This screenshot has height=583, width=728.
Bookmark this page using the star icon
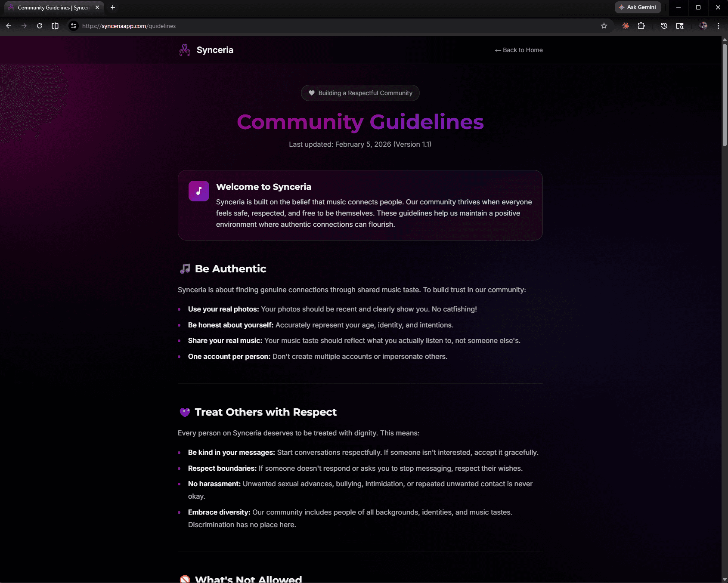point(604,26)
